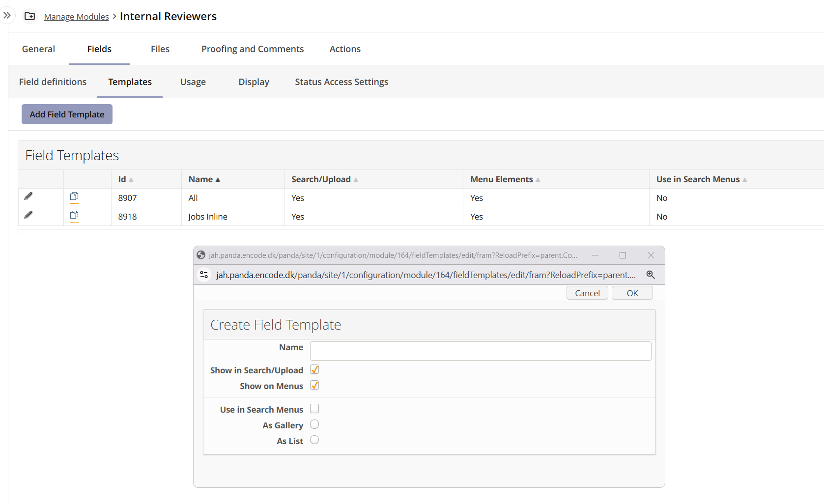Focus the template Name input field
Viewport: 824px width, 504px height.
(x=481, y=351)
